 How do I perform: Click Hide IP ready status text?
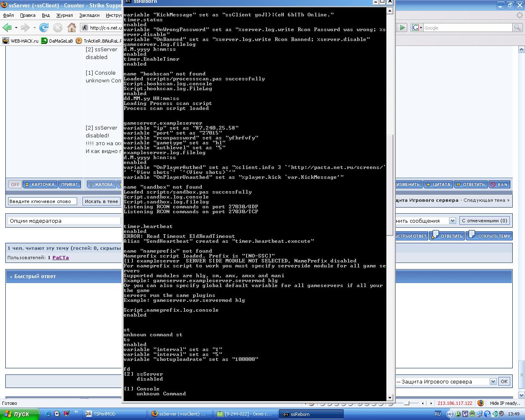point(505,403)
